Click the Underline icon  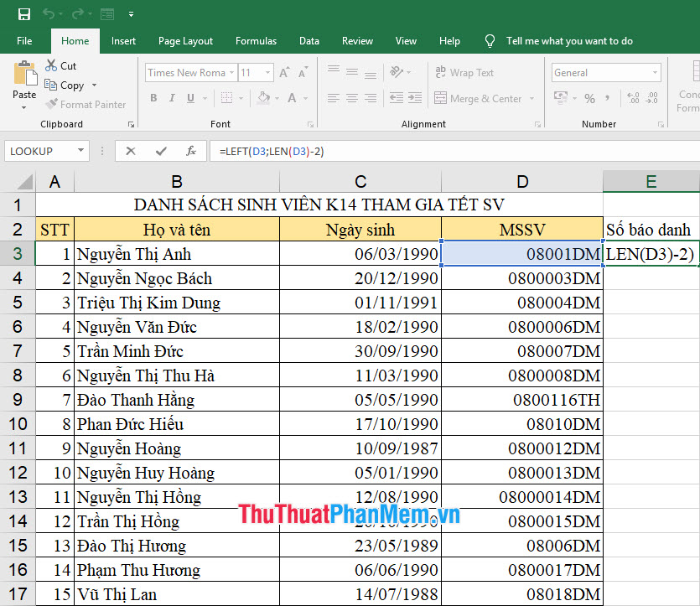click(x=191, y=98)
